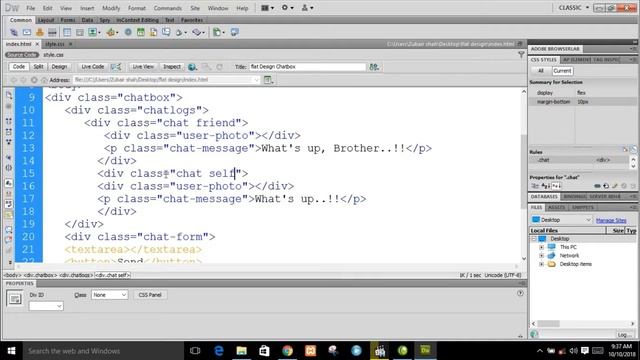Viewport: 640px width, 360px height.
Task: Insert Date calendar icon
Action: click(x=141, y=32)
